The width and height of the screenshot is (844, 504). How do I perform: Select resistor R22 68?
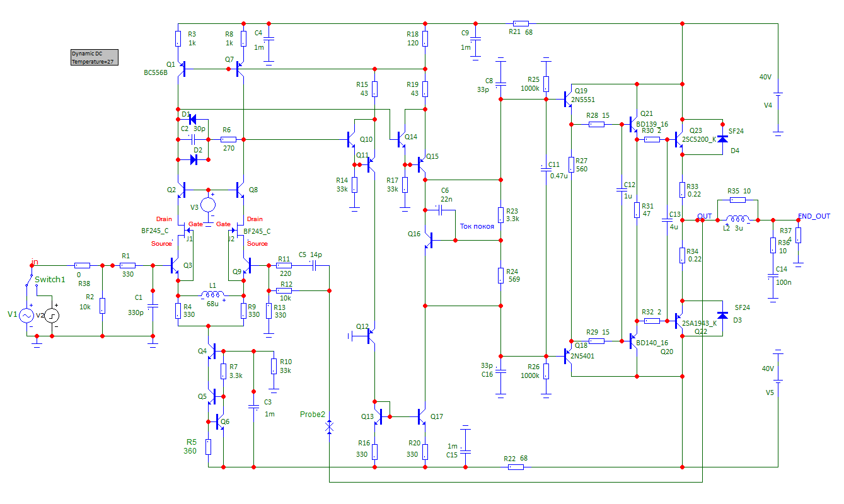[516, 467]
